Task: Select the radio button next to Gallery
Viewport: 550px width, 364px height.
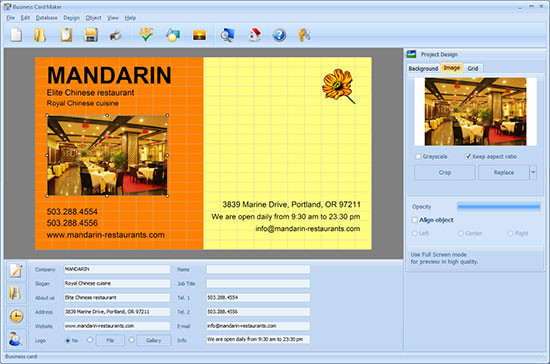Action: tap(132, 340)
